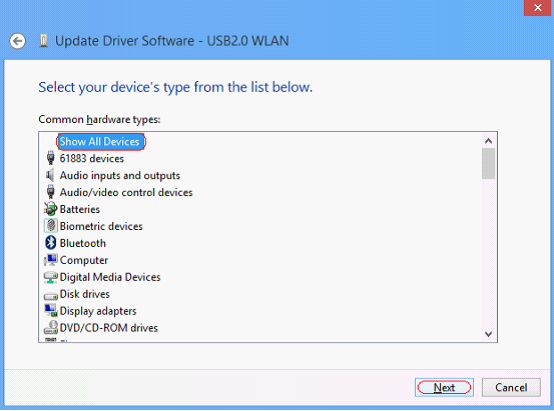Click the Cancel button

[511, 387]
